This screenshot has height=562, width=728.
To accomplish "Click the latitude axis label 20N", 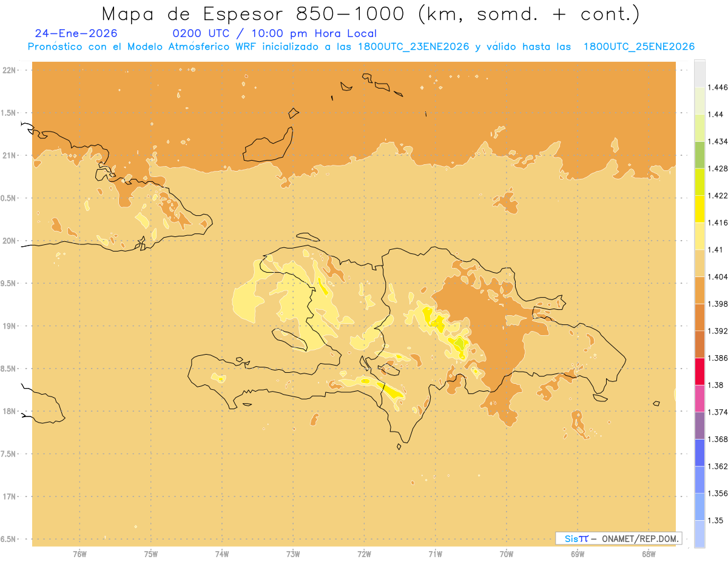I will pos(9,241).
